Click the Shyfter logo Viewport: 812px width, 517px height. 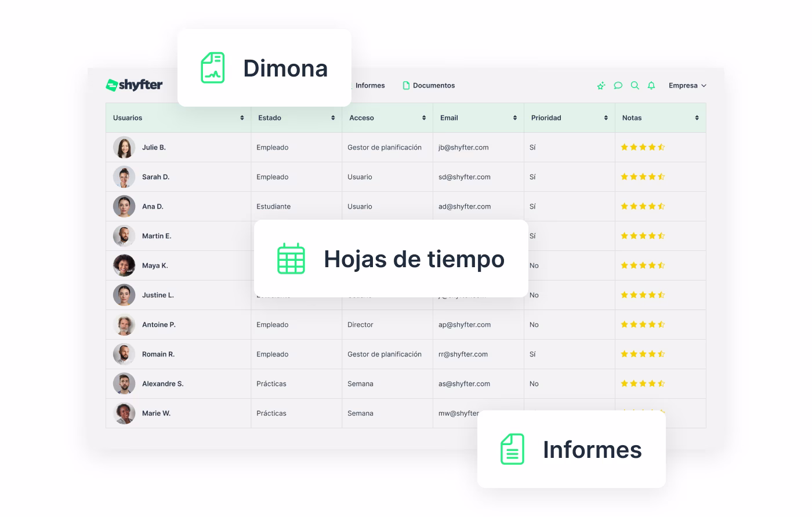[x=133, y=85]
